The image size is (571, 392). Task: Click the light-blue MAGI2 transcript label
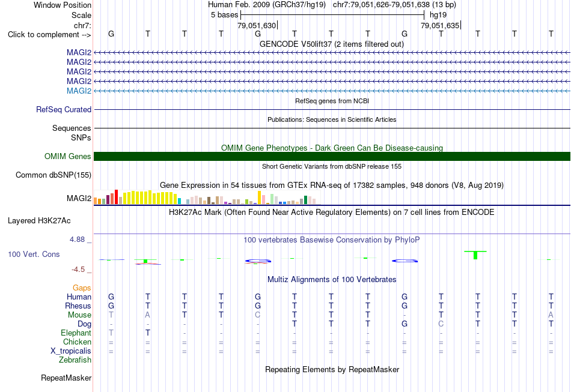tap(79, 91)
